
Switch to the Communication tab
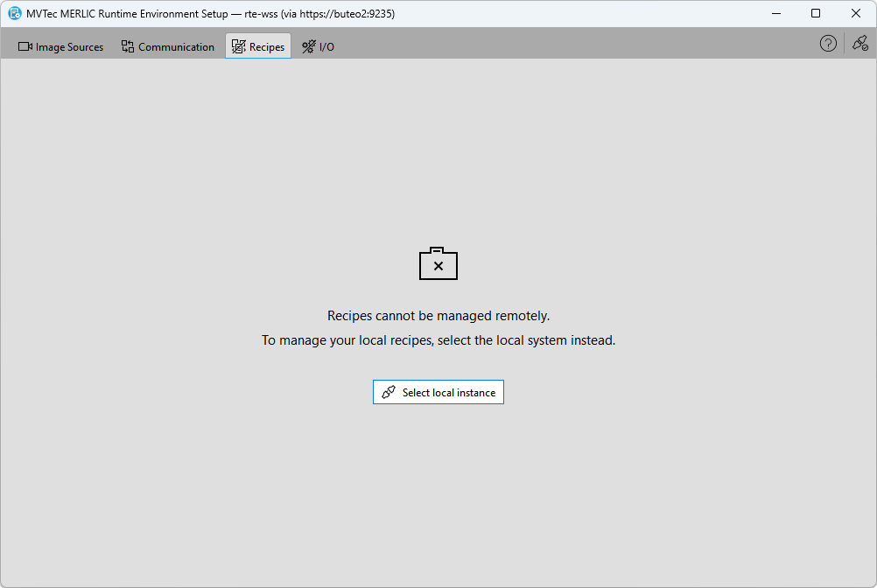coord(168,46)
